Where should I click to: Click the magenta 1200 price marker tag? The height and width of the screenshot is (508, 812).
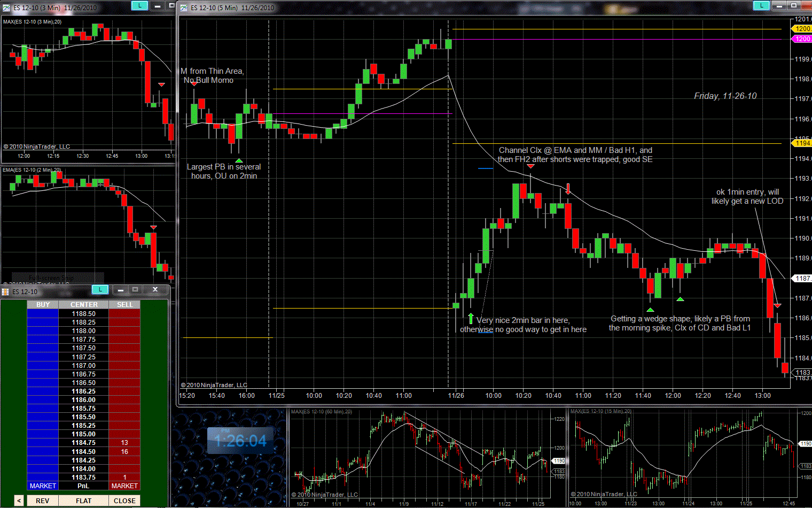(802, 39)
